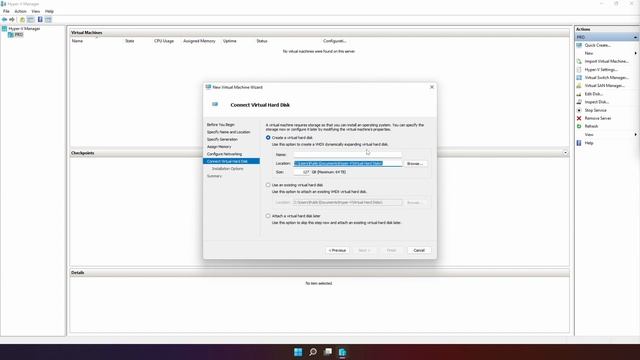Click the Cancel wizard button
Viewport: 640px width, 360px height.
(419, 250)
